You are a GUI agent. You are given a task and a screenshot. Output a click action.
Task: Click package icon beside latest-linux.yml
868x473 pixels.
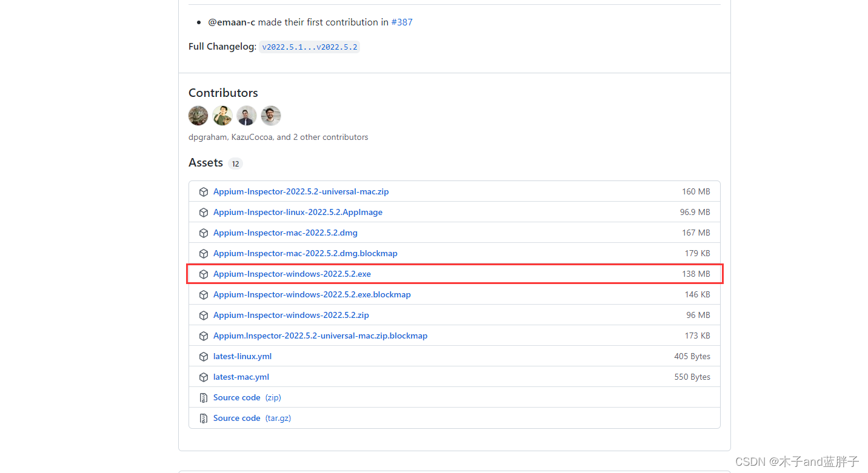[x=204, y=357]
